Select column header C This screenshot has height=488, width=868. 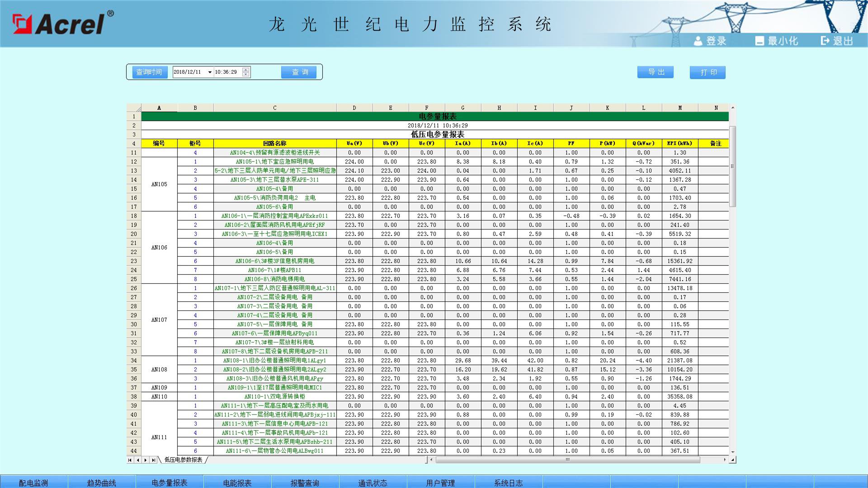pyautogui.click(x=275, y=108)
